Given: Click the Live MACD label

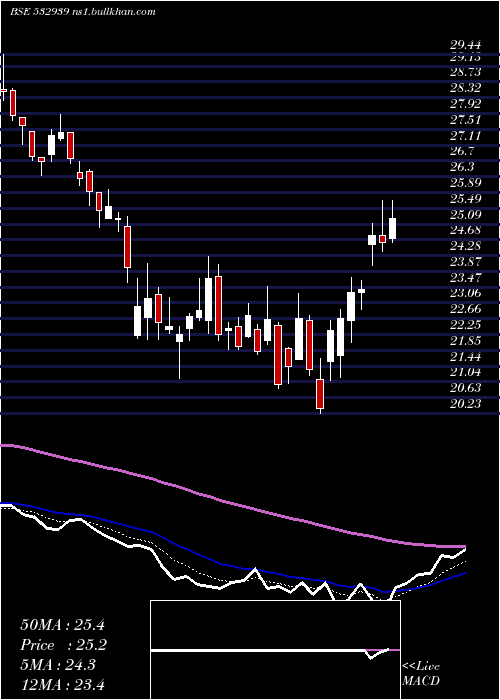Looking at the screenshot, I should (x=421, y=673).
